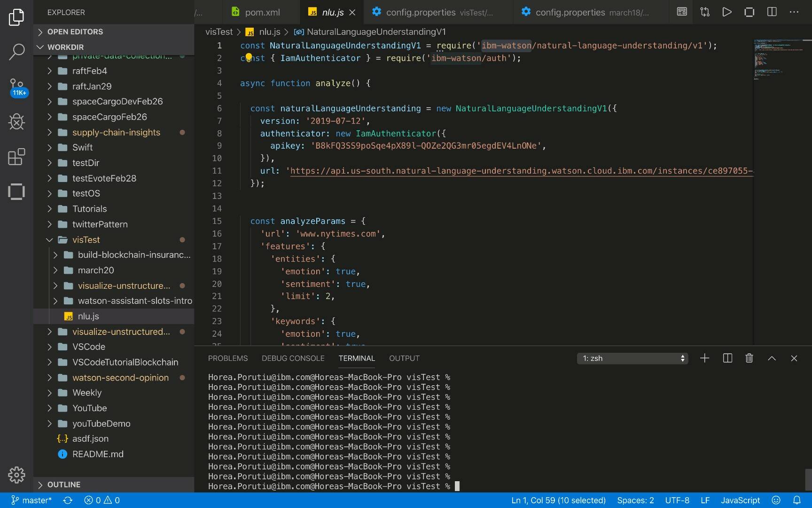Change indentation via Spaces: 2
The height and width of the screenshot is (508, 812).
tap(635, 500)
